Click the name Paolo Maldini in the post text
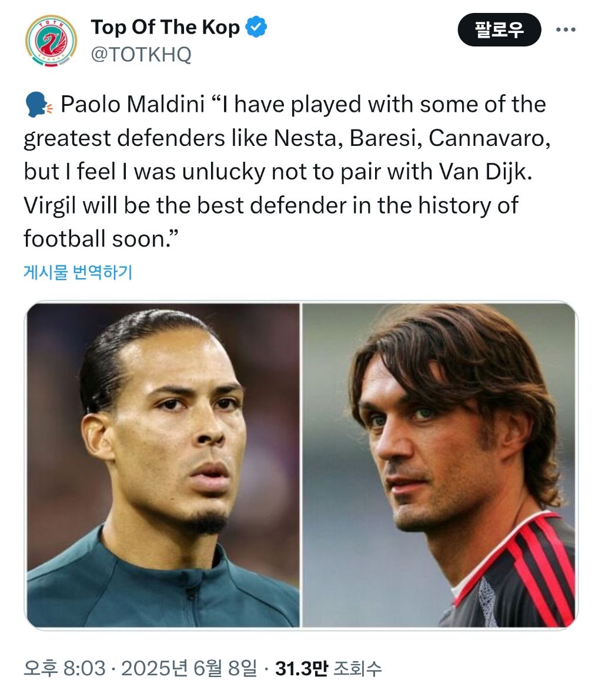Screen dimensions: 602x700 click(132, 105)
